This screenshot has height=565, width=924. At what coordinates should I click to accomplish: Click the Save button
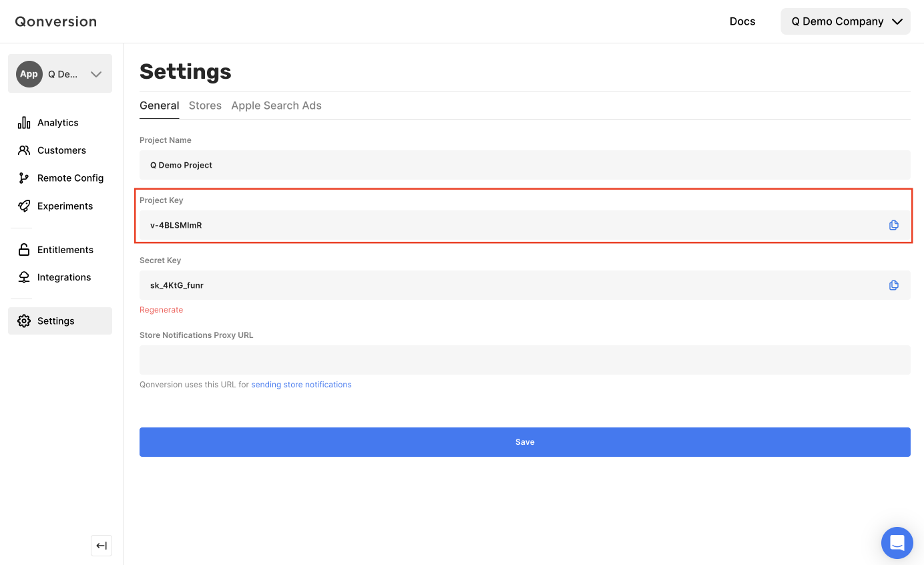click(525, 442)
